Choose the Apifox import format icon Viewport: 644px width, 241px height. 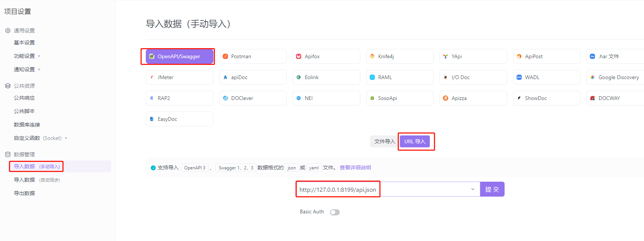pos(299,56)
